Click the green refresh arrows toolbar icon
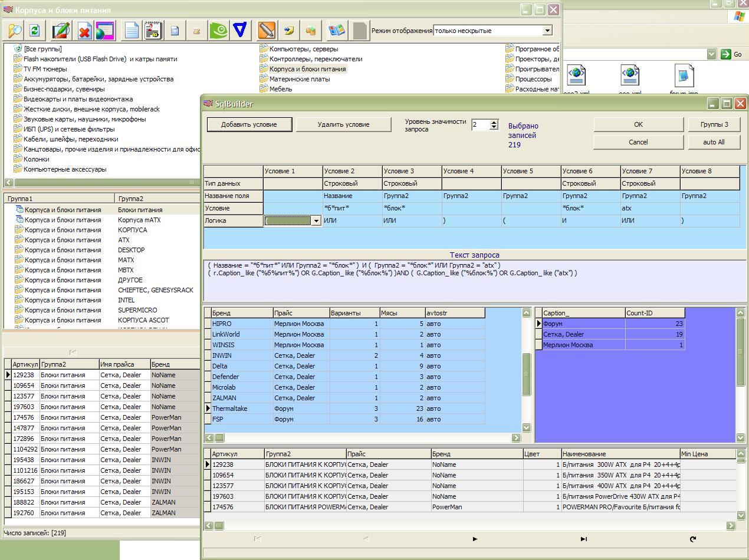749x560 pixels. coord(35,30)
